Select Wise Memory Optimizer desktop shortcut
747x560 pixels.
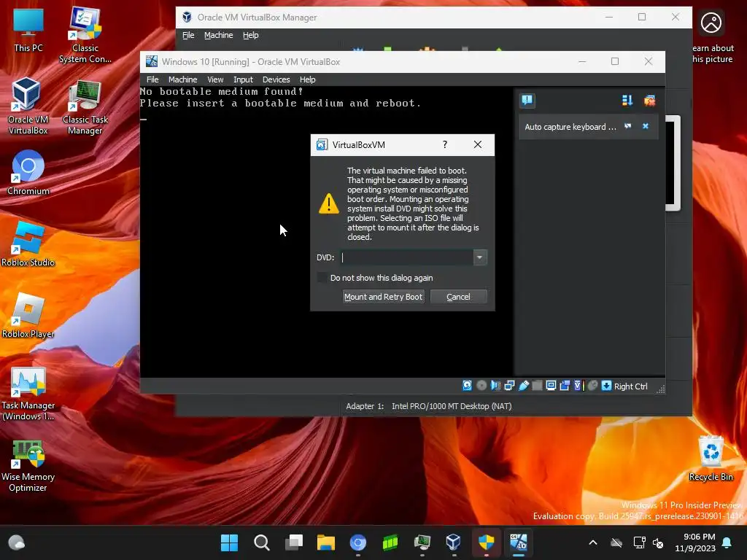pyautogui.click(x=28, y=466)
